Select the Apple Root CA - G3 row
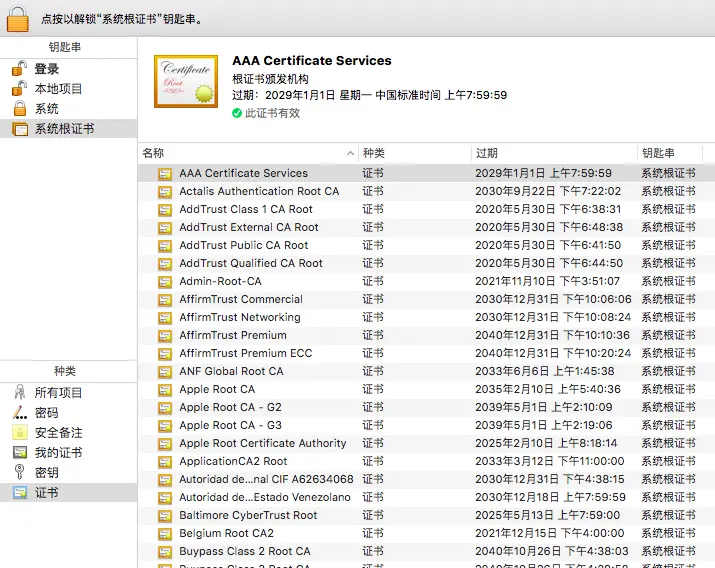Image resolution: width=715 pixels, height=568 pixels. click(x=426, y=425)
